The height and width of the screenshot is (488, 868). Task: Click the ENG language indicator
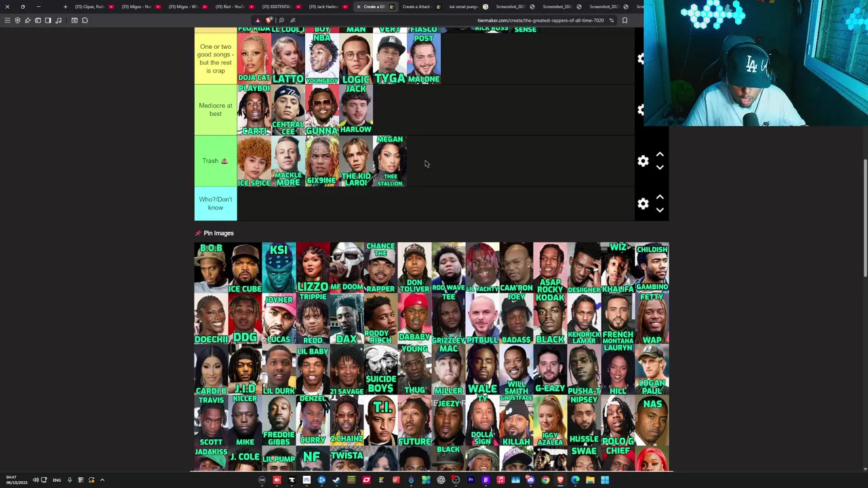(x=57, y=481)
